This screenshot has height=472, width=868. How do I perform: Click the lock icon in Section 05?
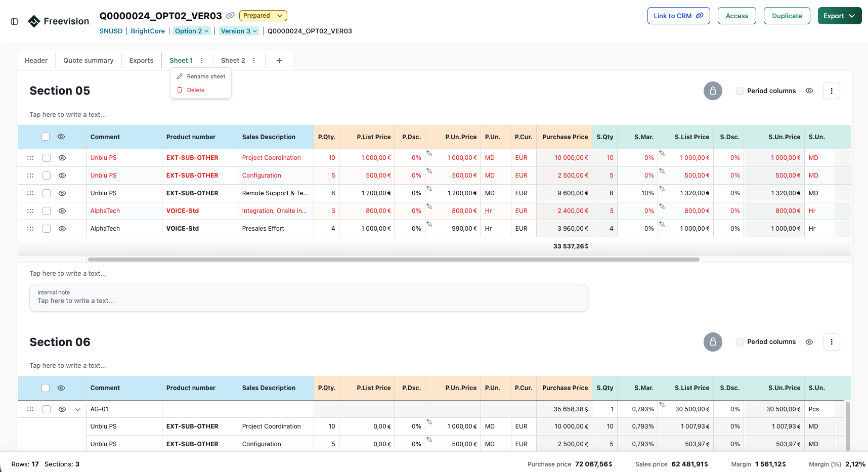click(x=712, y=91)
